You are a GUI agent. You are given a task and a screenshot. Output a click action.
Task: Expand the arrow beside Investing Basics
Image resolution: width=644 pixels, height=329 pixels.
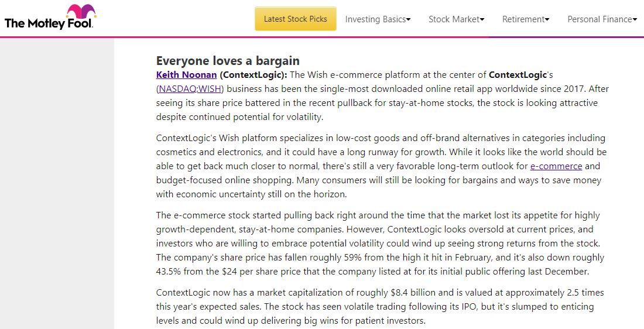409,19
